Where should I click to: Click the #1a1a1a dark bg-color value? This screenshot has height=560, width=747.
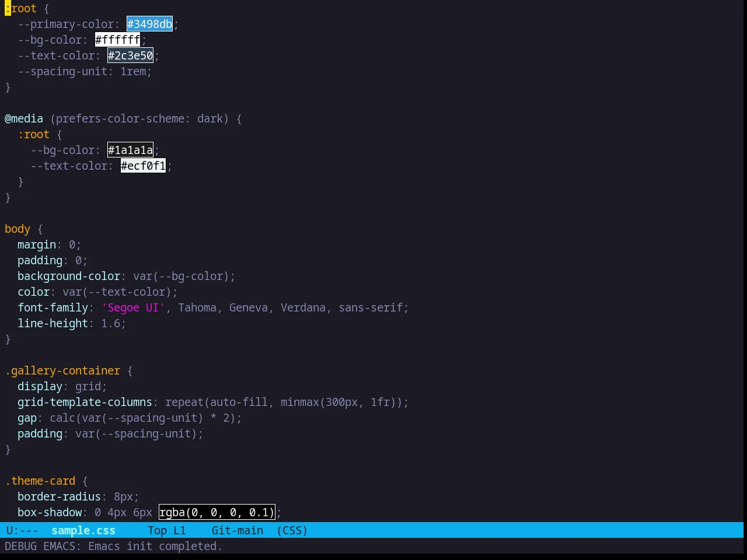pos(130,150)
